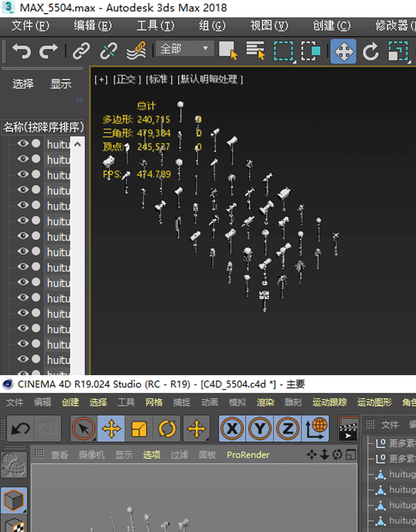Click the last-used tool icon in Cinema 4D
The image size is (416, 532).
pyautogui.click(x=196, y=429)
